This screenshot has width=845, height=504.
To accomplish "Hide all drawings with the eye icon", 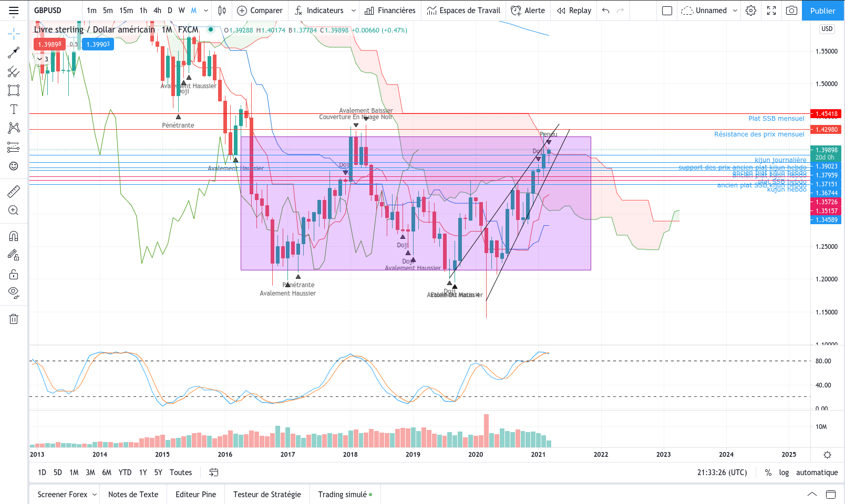I will pyautogui.click(x=14, y=293).
